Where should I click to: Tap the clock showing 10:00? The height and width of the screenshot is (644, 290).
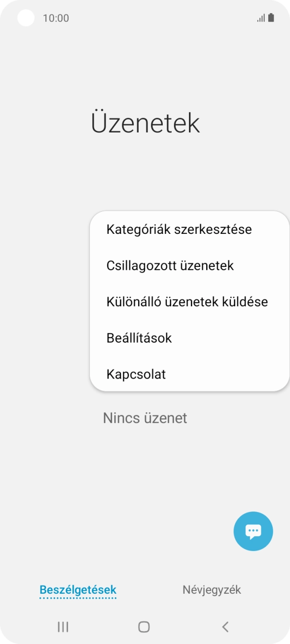[x=57, y=18]
